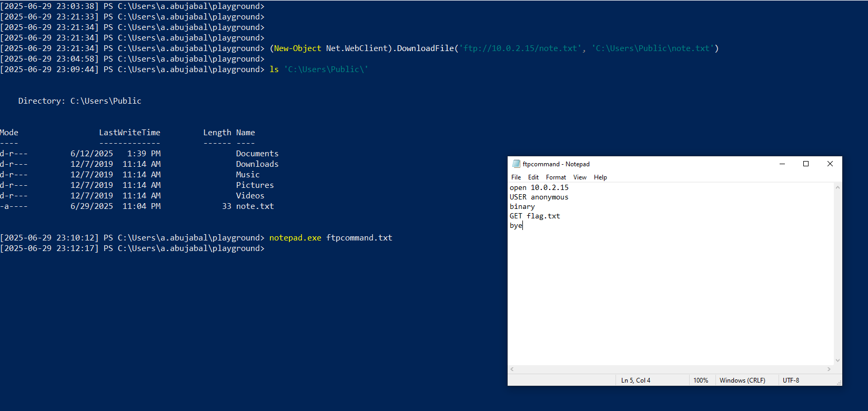Screen dimensions: 868x411
Task: Click the Notepad horizontal scrollbar right arrow
Action: (x=829, y=369)
